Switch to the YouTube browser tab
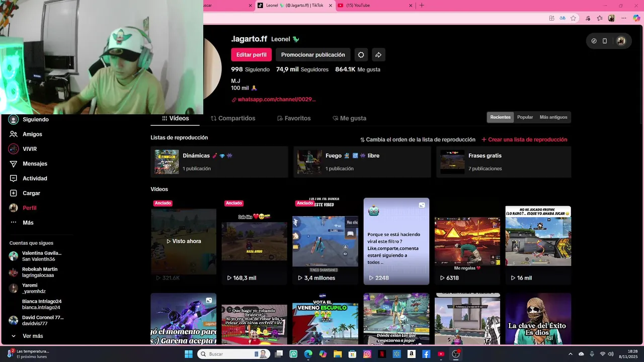Viewport: 644px width, 362px height. tap(375, 6)
